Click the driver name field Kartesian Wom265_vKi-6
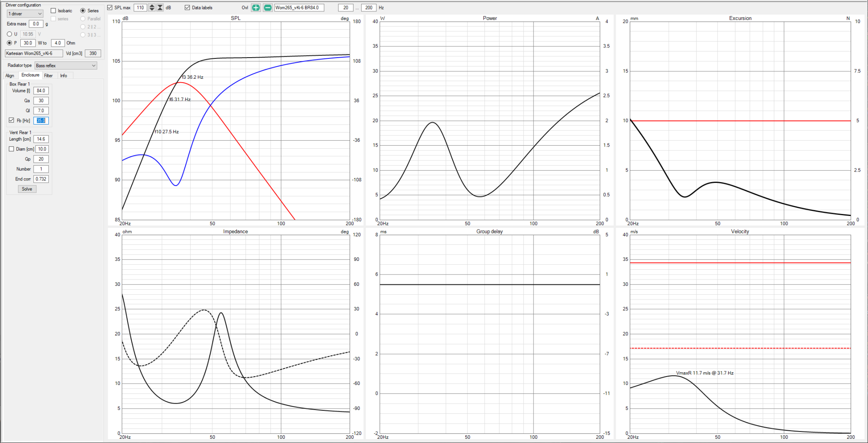 tap(34, 53)
